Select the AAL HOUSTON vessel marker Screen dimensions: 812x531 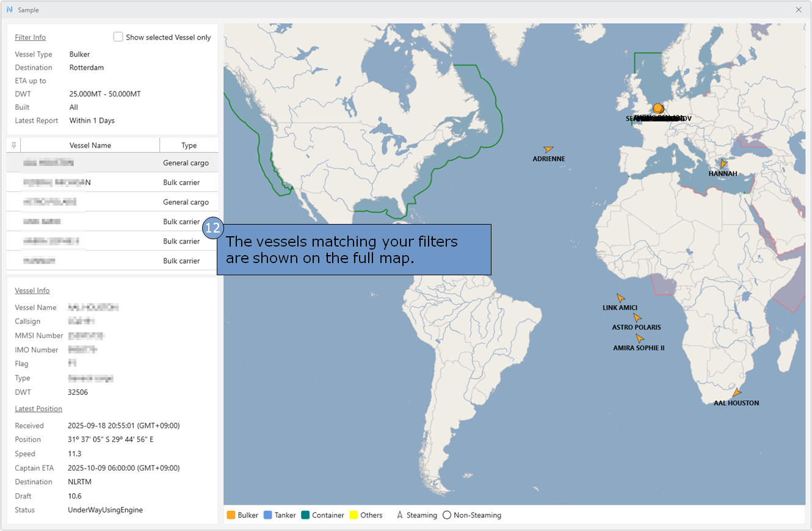737,393
